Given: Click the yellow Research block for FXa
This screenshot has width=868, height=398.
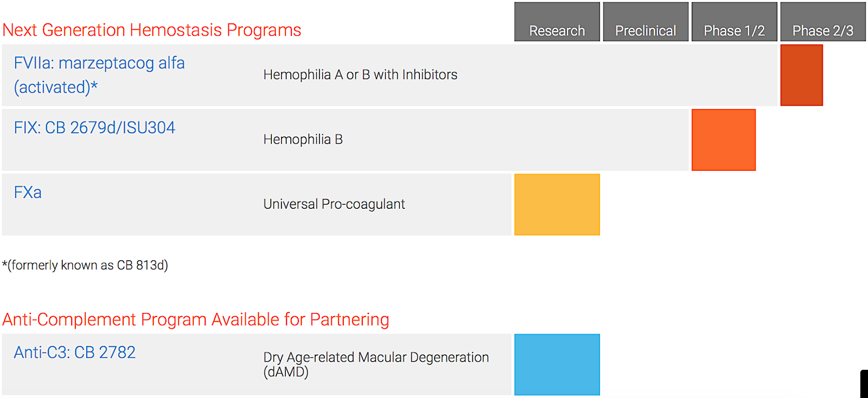Looking at the screenshot, I should [x=557, y=204].
